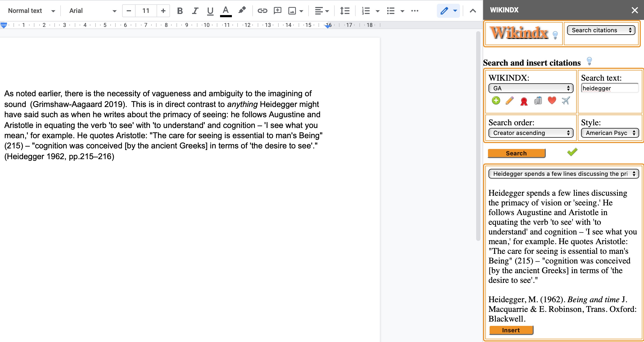Image resolution: width=644 pixels, height=342 pixels.
Task: Open the Creator ascending search order dropdown
Action: point(531,133)
